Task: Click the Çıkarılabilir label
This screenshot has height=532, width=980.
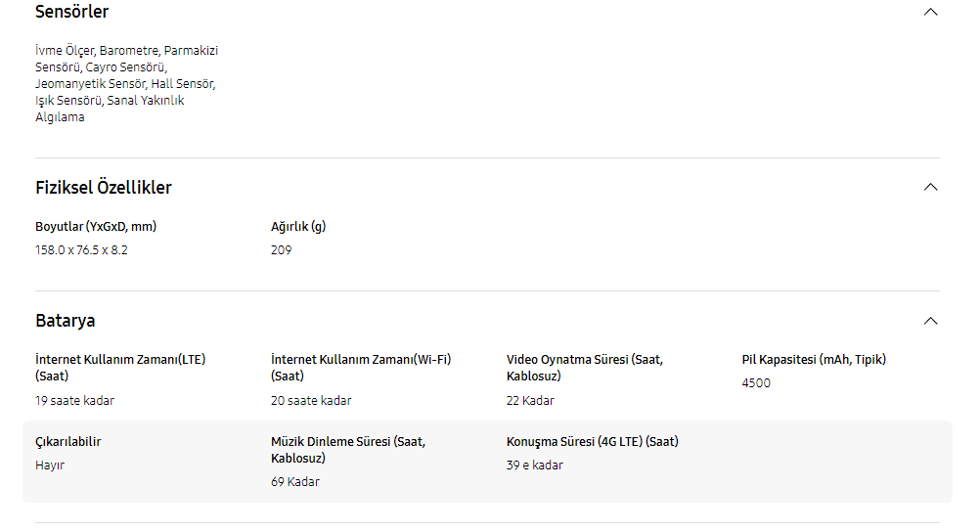Action: 68,441
